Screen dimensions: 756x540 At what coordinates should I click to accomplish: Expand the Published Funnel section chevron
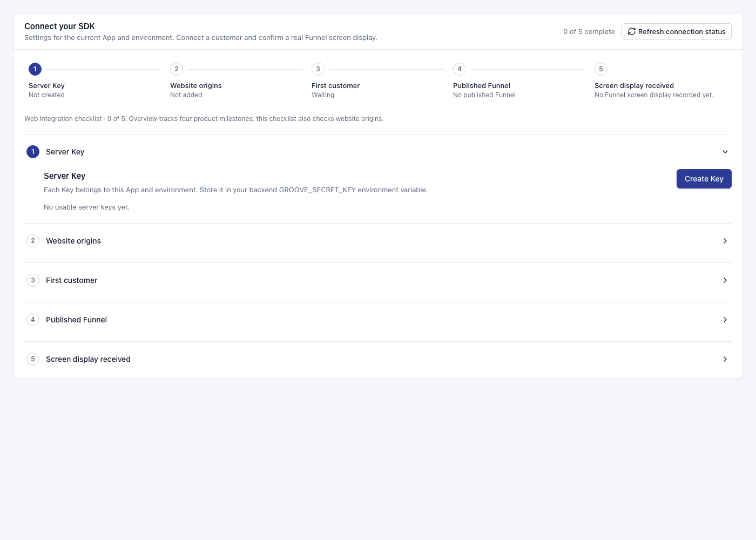pos(725,320)
